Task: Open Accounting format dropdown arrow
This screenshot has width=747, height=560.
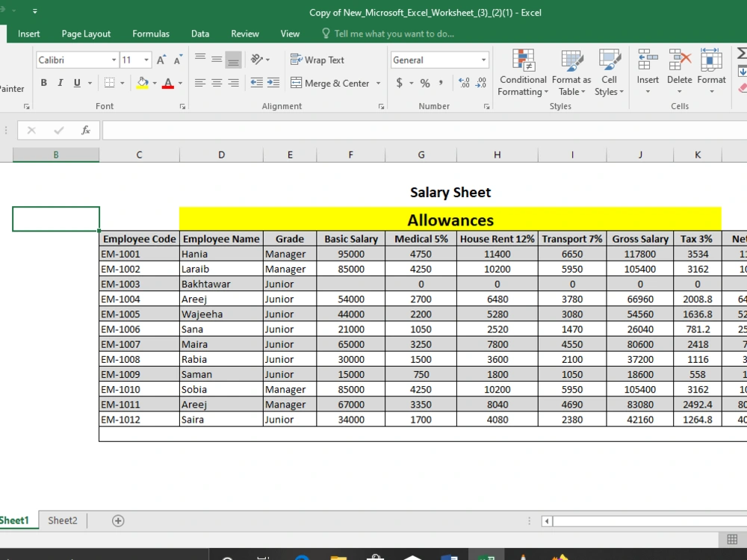Action: (411, 83)
